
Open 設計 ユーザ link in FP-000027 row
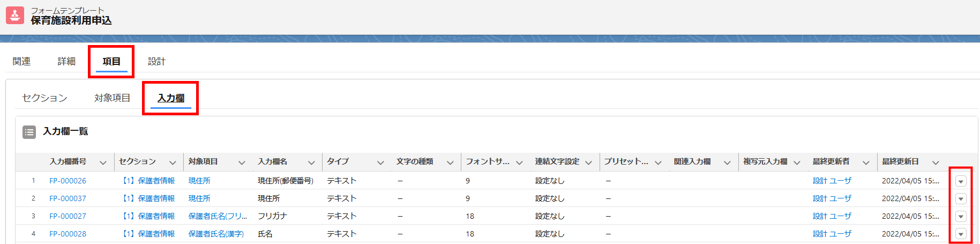[x=832, y=216]
